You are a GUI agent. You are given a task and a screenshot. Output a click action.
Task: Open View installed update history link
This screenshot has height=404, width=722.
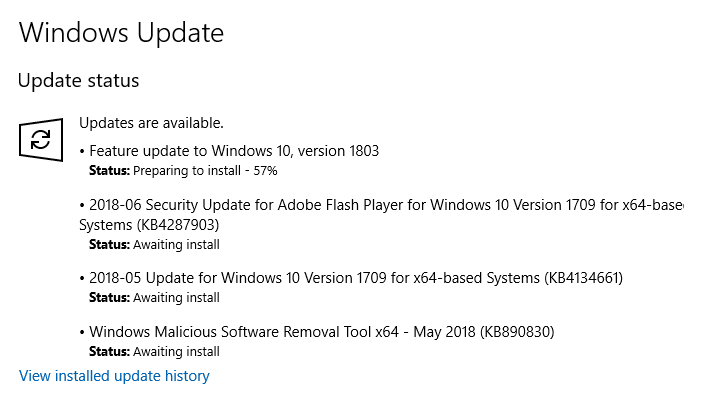point(114,376)
